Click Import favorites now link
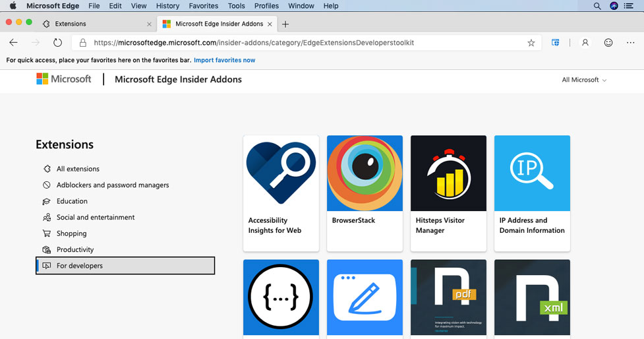This screenshot has width=644, height=339. pos(224,60)
